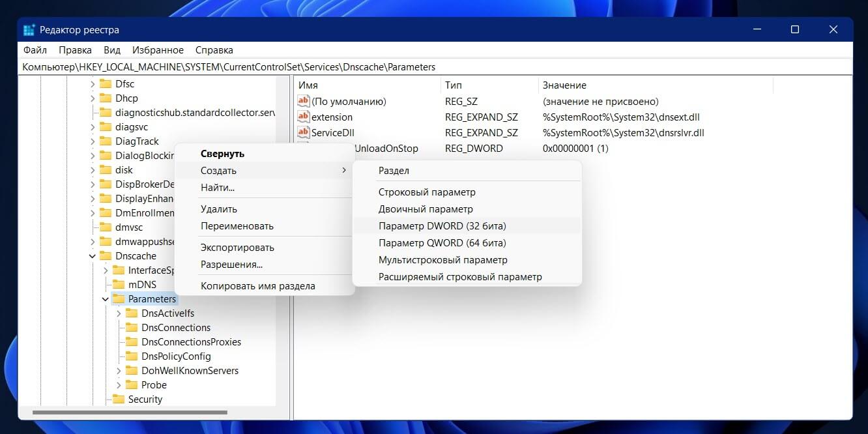Expand the DnsActiveIfs tree node
Image resolution: width=868 pixels, height=434 pixels.
tap(118, 313)
